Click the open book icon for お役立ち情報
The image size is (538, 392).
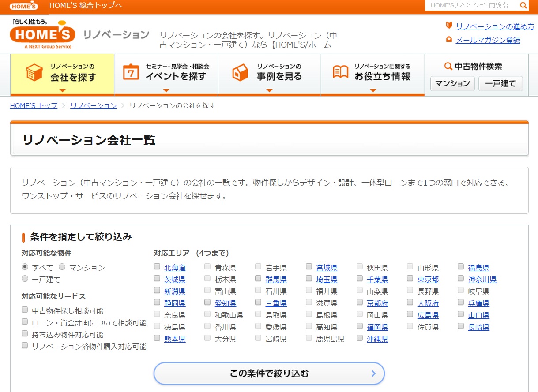[340, 72]
